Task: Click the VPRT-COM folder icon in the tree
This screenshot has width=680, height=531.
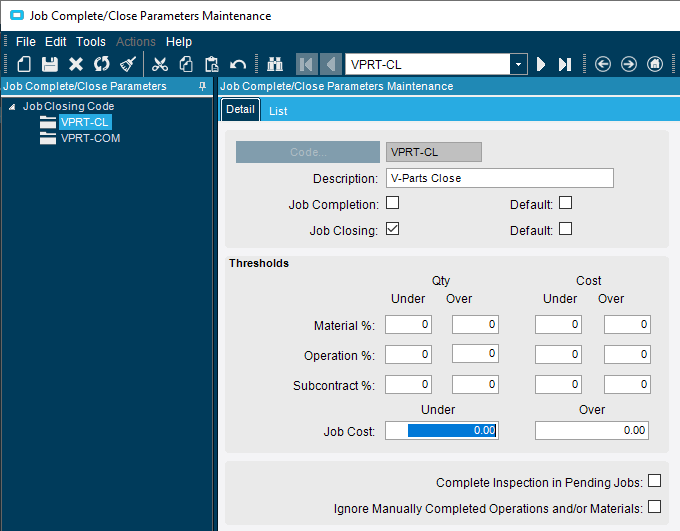Action: [48, 138]
